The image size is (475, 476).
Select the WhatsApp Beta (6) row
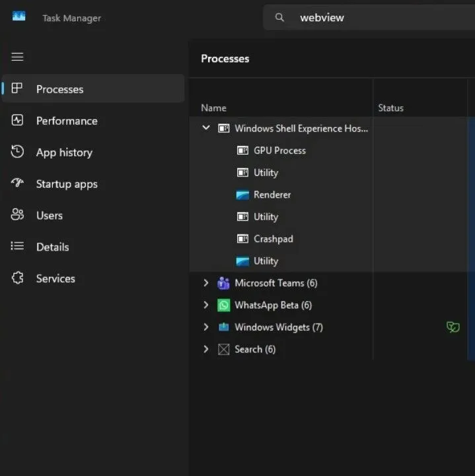pyautogui.click(x=332, y=305)
